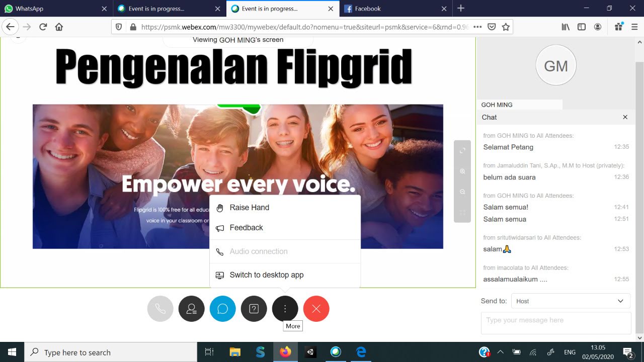
Task: Click the gray audio phone button
Action: coord(160,309)
